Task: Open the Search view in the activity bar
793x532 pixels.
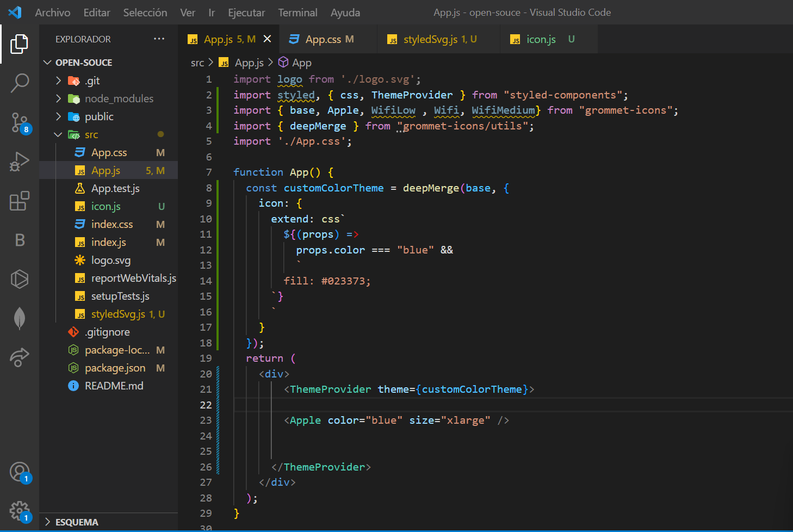Action: [20, 83]
